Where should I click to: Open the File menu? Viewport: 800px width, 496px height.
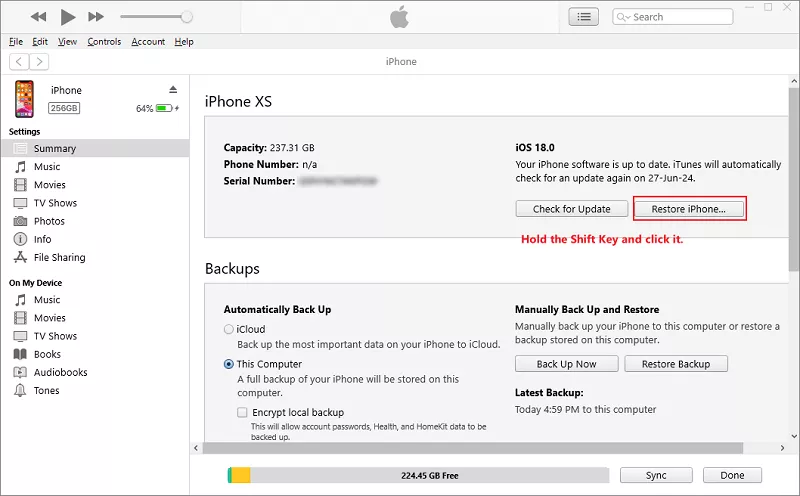[x=16, y=42]
